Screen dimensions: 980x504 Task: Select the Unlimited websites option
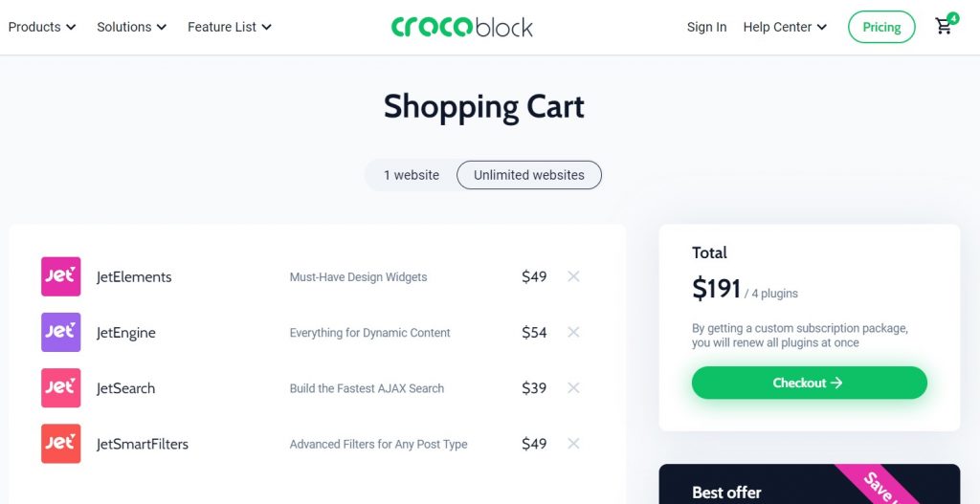tap(528, 175)
